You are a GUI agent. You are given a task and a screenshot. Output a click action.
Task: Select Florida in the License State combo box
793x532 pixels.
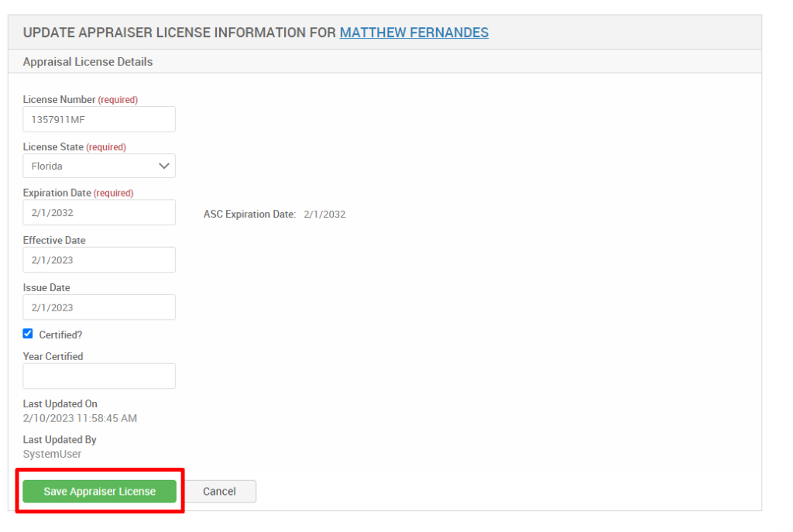click(98, 166)
